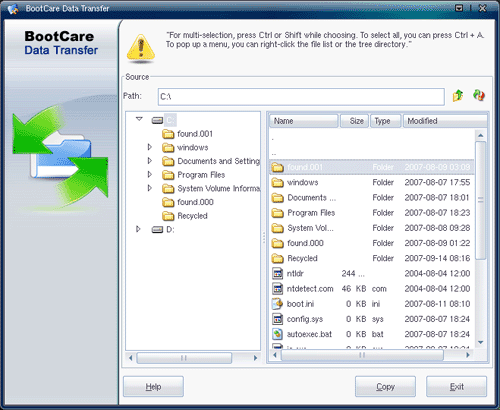Click the Path input field
This screenshot has width=500, height=410.
[301, 97]
